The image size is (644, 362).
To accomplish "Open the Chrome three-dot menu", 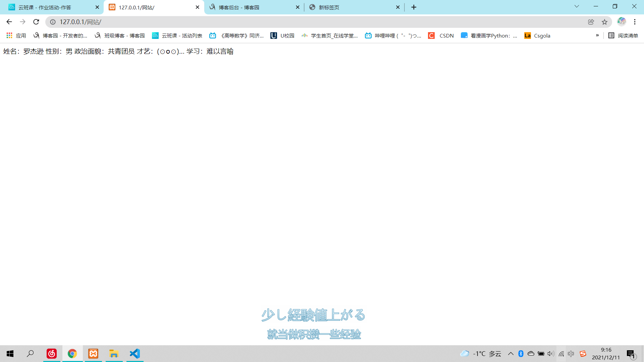I will [x=635, y=22].
